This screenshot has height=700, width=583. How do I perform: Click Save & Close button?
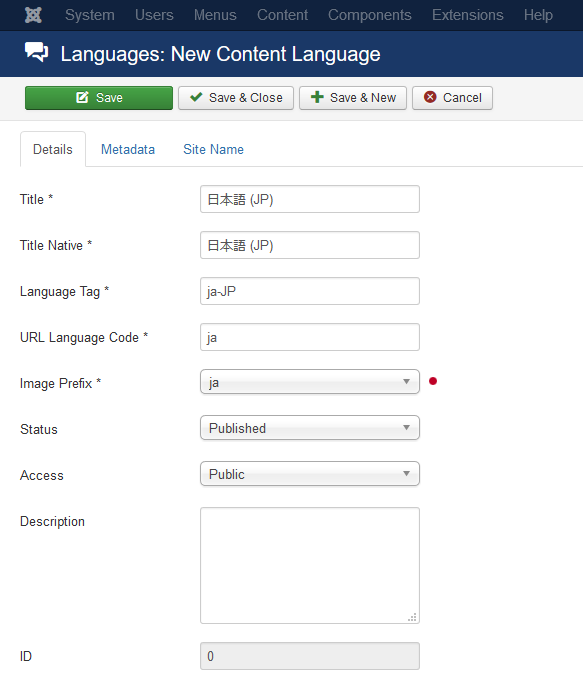[236, 98]
